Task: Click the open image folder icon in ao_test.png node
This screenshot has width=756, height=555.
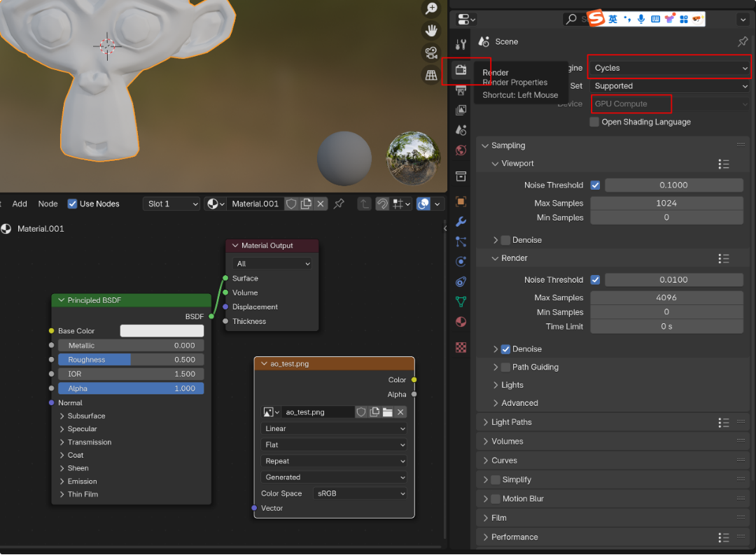Action: click(387, 412)
